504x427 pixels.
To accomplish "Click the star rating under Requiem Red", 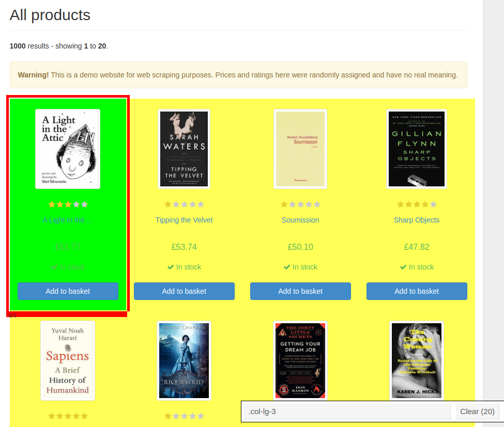I will tap(184, 416).
